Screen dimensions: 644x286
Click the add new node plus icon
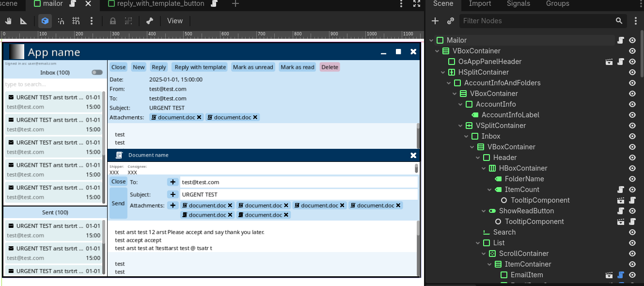[435, 21]
